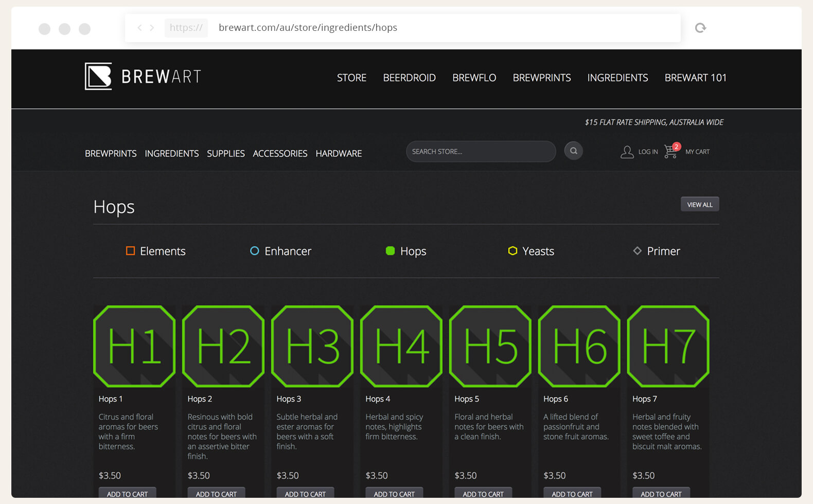The height and width of the screenshot is (504, 813).
Task: Add Hops 6 to cart
Action: tap(572, 493)
